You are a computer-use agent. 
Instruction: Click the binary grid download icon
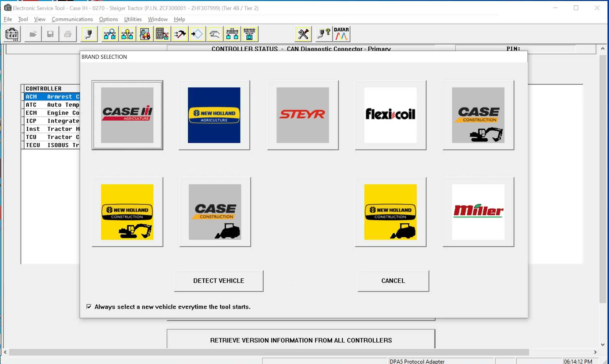pos(162,34)
